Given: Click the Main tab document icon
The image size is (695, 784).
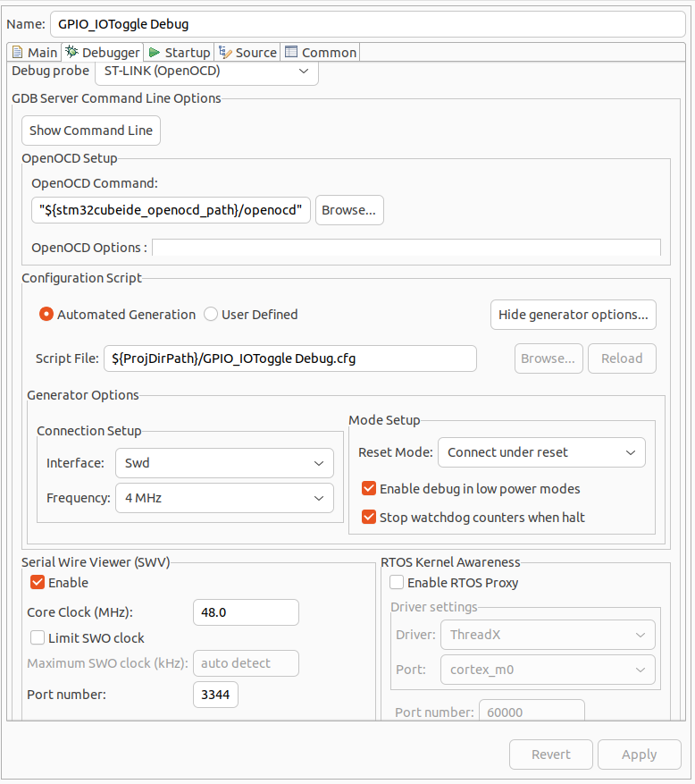Looking at the screenshot, I should pos(18,52).
